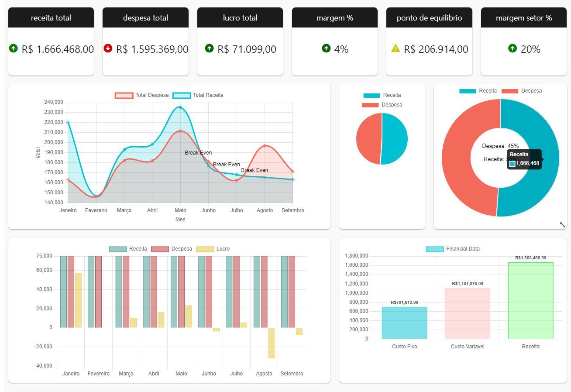
Task: Click the red Despesa slice of small pie chart
Action: tap(369, 139)
